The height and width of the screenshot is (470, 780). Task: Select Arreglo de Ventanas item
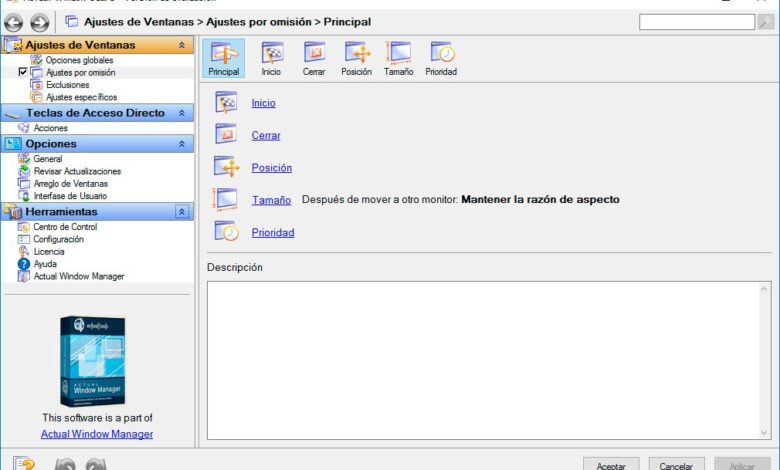(71, 184)
